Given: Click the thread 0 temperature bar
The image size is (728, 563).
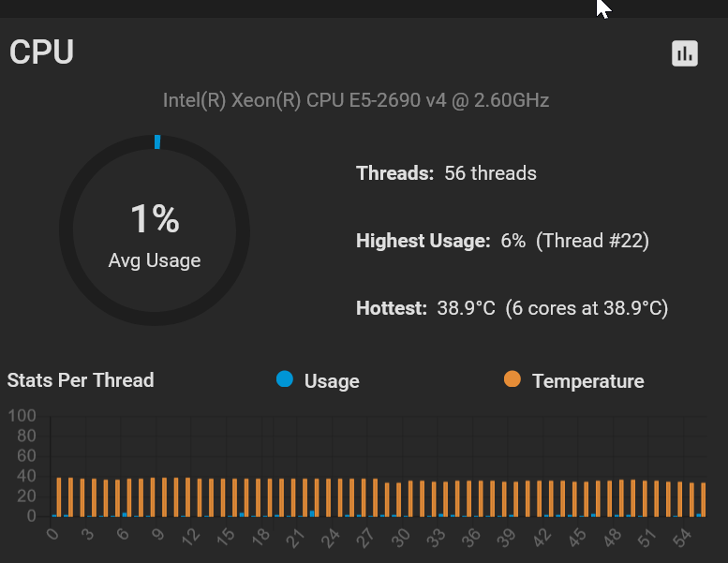Looking at the screenshot, I should 59,496.
